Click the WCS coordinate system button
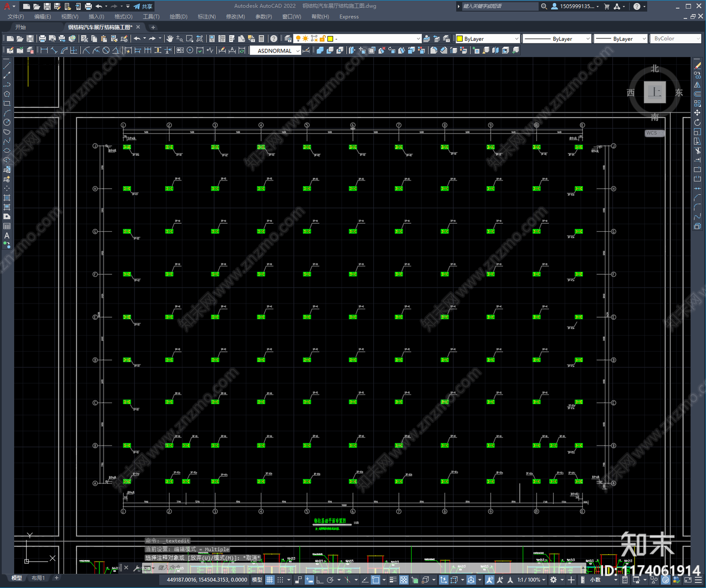This screenshot has width=706, height=588. pyautogui.click(x=654, y=133)
